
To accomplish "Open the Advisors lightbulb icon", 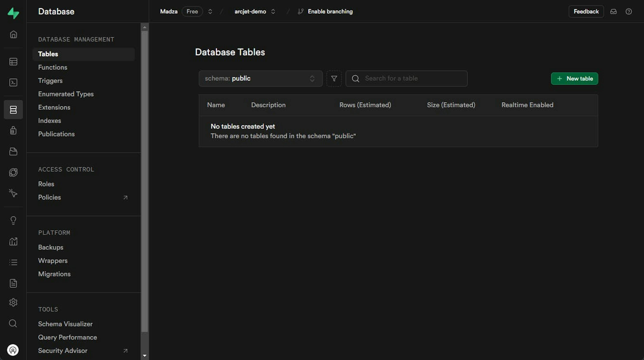I will [13, 220].
